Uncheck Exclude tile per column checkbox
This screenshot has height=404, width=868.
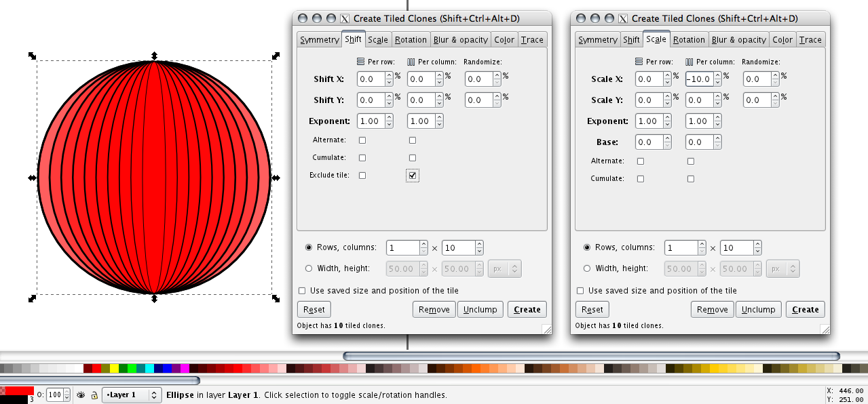pos(413,176)
